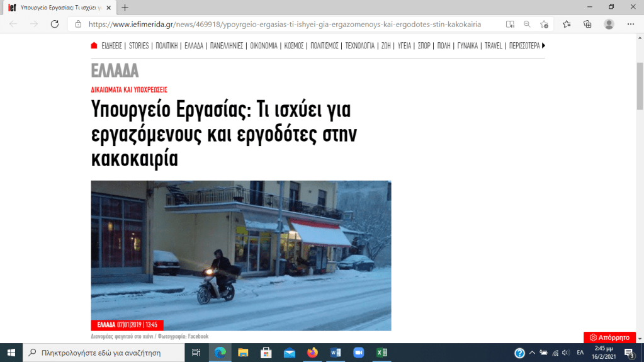Expand the ΠΕΡΙΣΣΟΤΕΡΑ navigation menu

526,45
